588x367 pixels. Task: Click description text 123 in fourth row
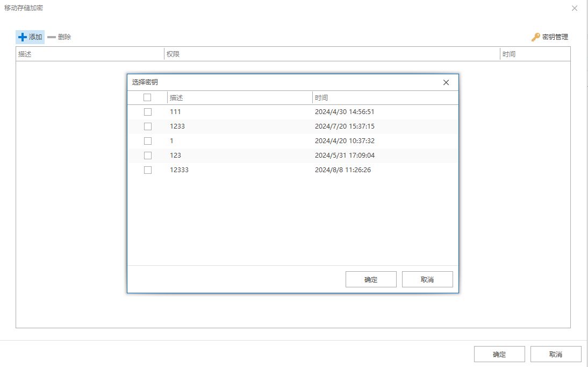[176, 156]
